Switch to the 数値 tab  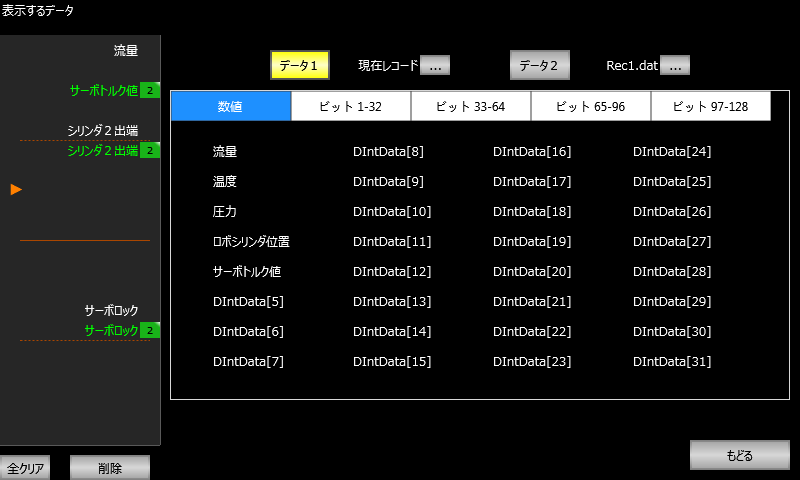[x=231, y=106]
